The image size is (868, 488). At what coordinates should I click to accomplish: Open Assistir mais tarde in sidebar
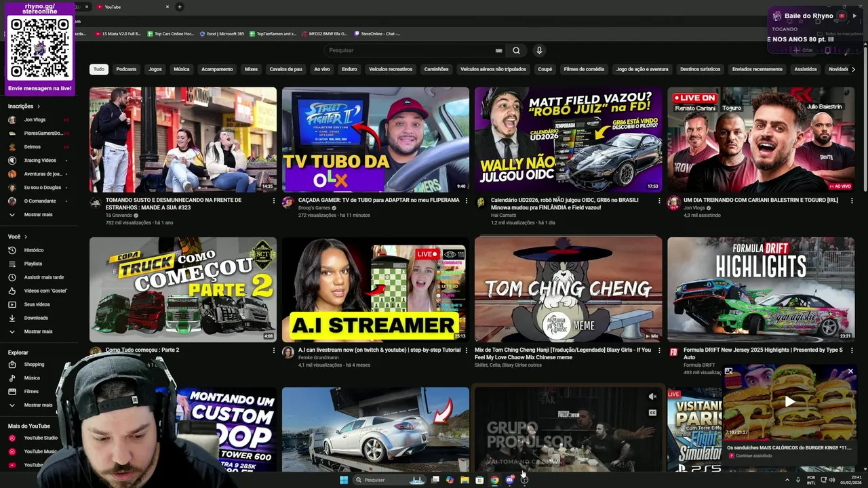[43, 277]
